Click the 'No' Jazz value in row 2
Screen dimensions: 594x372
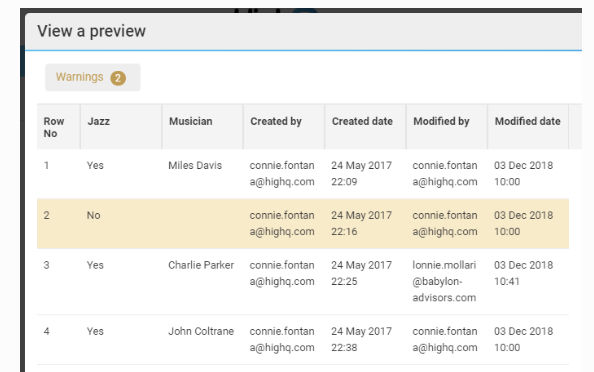tap(94, 216)
